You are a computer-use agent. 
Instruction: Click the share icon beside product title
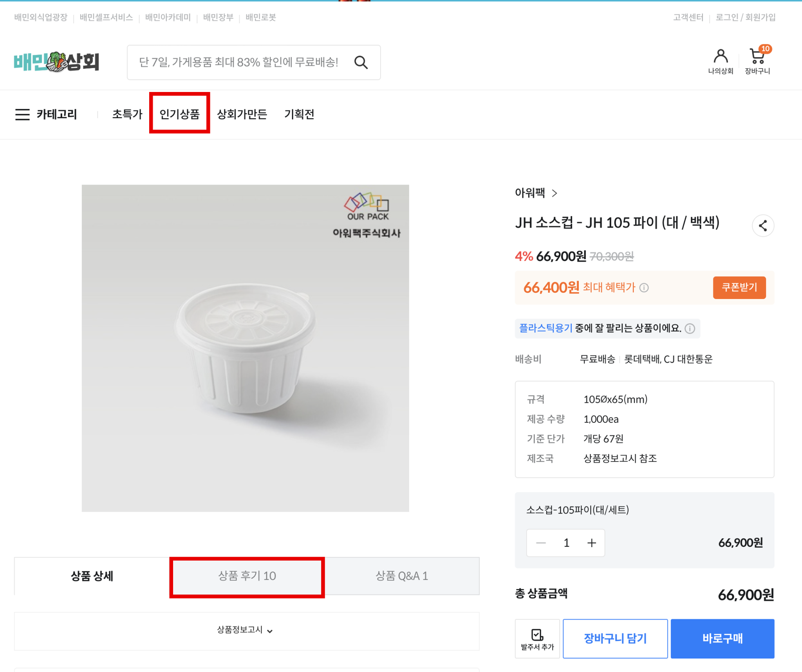[x=762, y=225]
